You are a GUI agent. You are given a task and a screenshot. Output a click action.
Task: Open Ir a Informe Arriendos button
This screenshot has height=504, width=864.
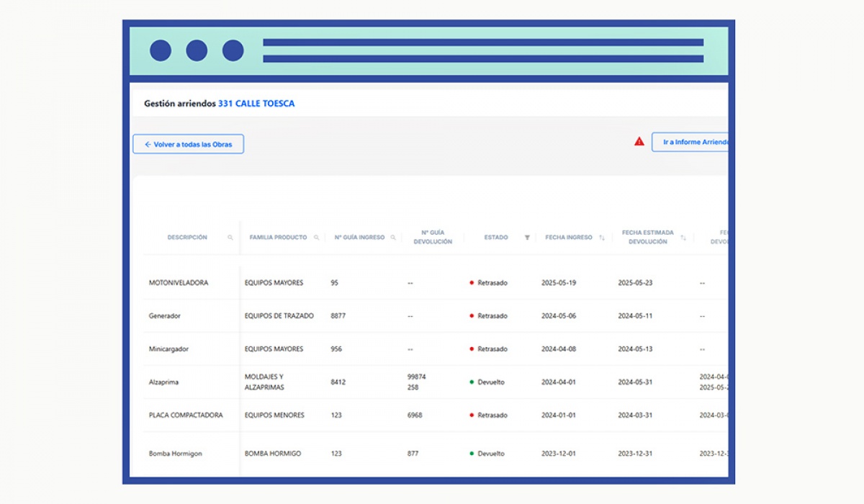[690, 143]
